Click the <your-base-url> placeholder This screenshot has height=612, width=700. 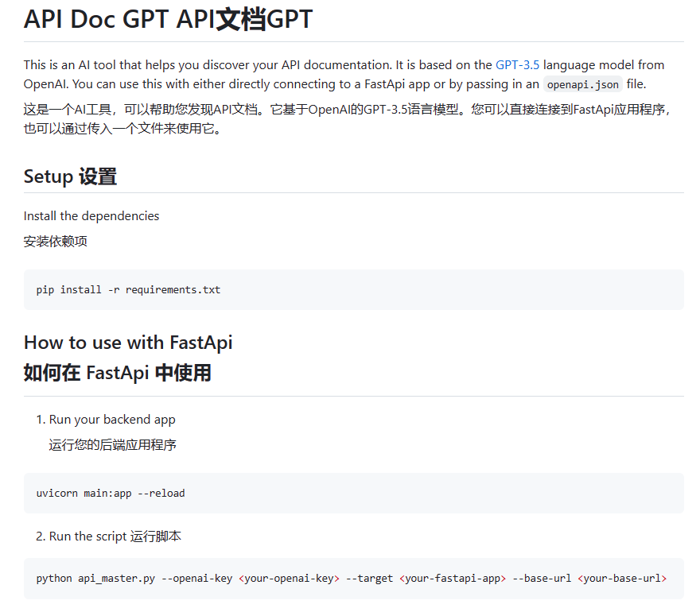(622, 579)
